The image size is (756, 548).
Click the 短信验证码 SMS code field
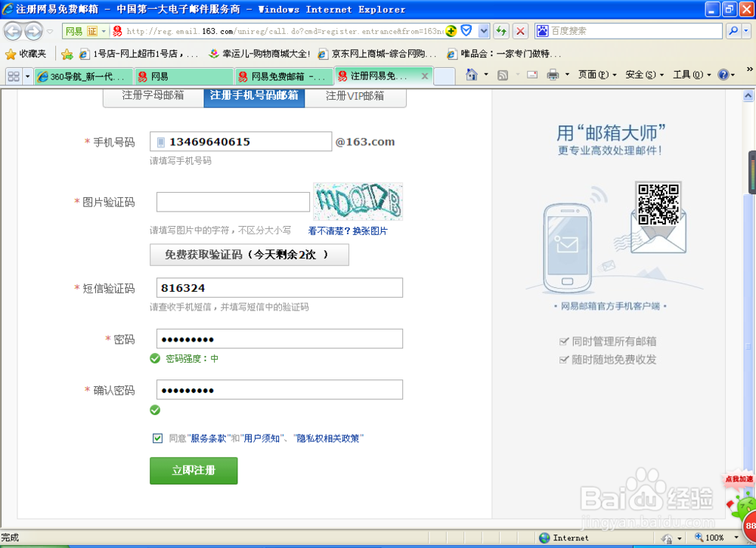[280, 288]
